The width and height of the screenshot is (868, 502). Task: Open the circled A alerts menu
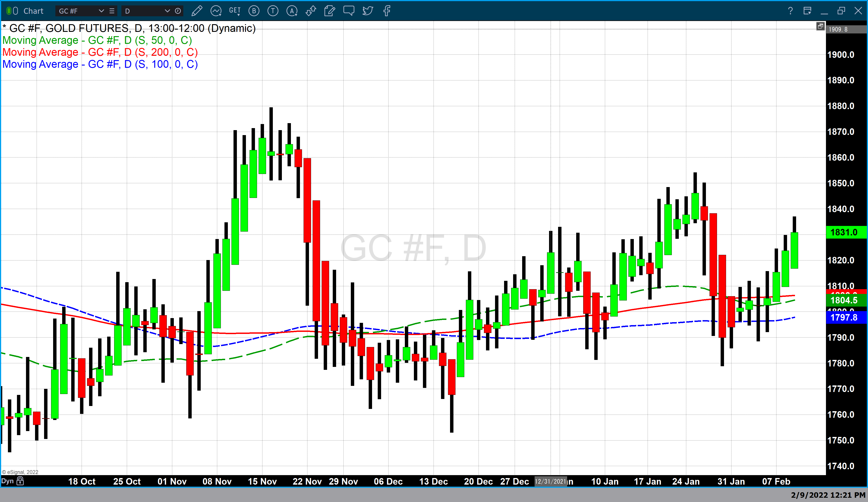292,11
